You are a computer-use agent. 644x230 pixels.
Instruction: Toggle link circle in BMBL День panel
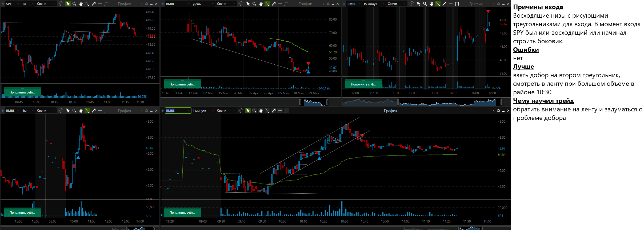pos(163,4)
